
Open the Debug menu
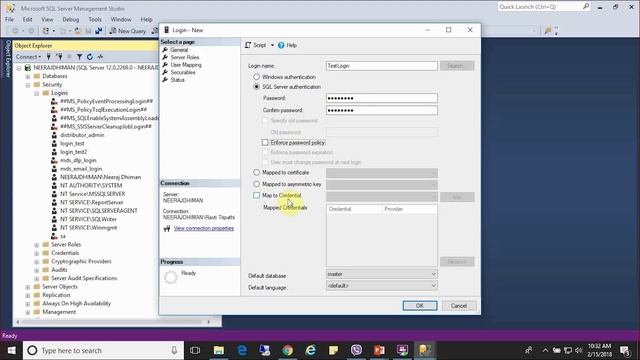click(71, 19)
